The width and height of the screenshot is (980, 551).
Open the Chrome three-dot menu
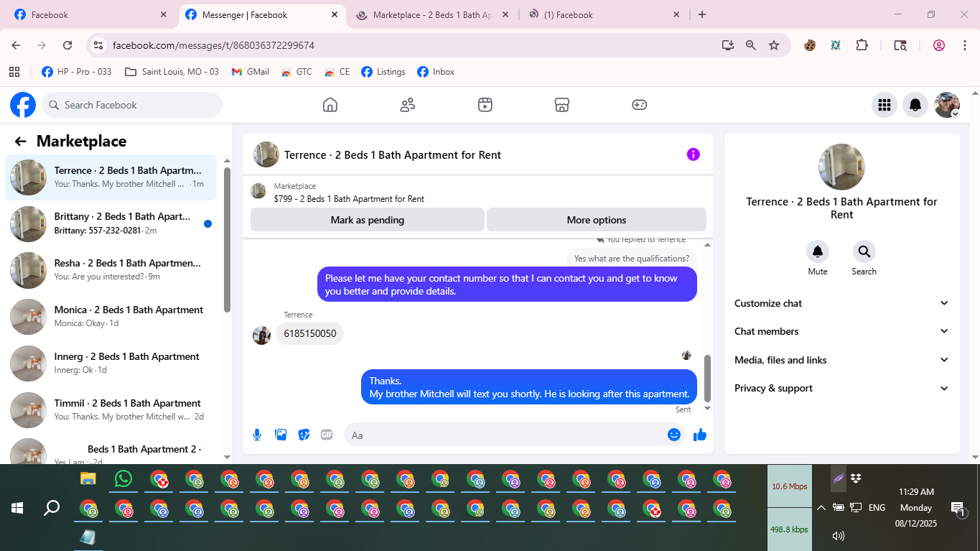(x=964, y=45)
